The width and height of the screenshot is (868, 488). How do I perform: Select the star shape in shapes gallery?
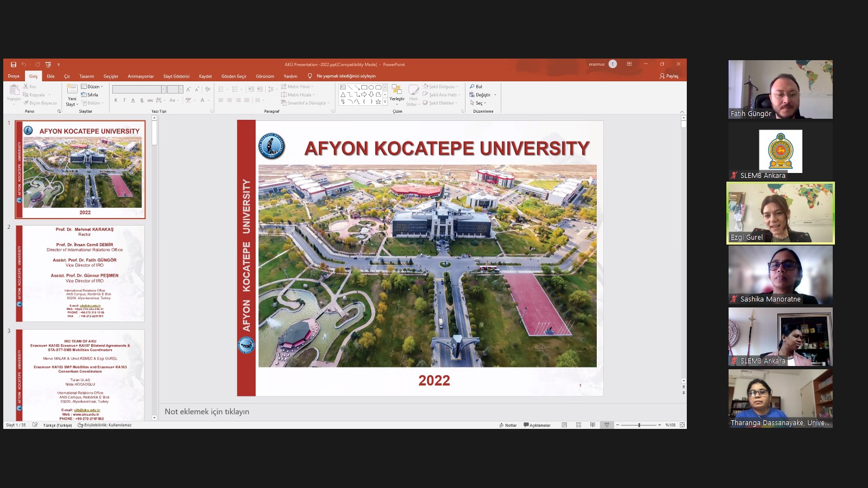378,101
